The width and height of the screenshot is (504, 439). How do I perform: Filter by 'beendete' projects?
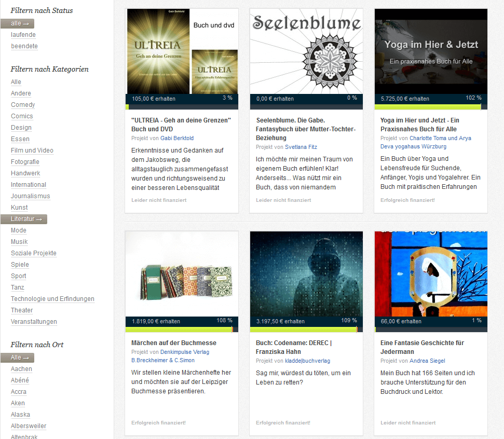click(24, 46)
